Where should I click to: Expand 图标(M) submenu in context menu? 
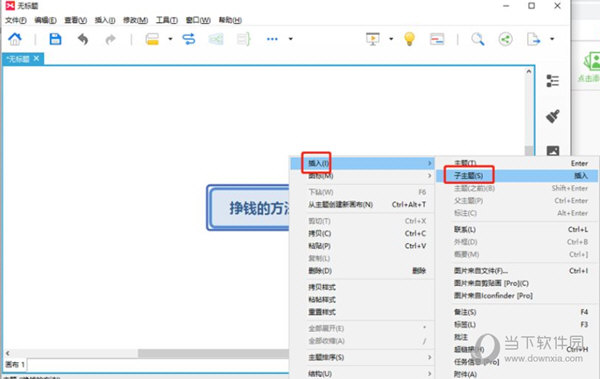[362, 176]
